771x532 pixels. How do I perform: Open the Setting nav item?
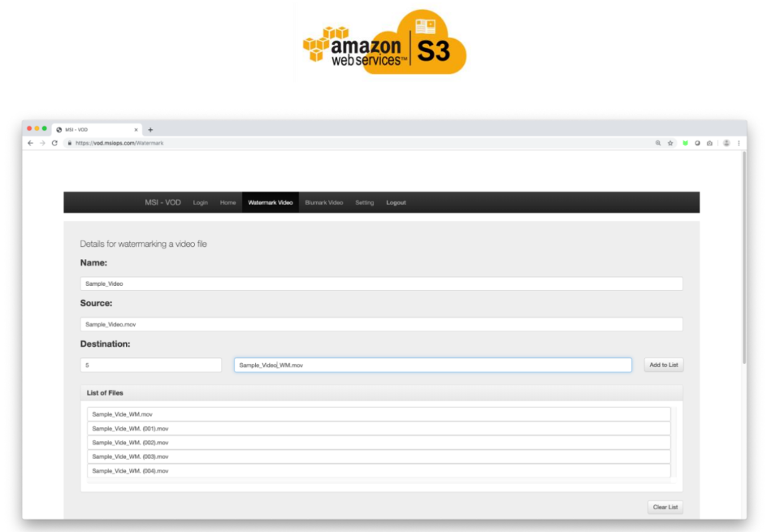(x=364, y=202)
